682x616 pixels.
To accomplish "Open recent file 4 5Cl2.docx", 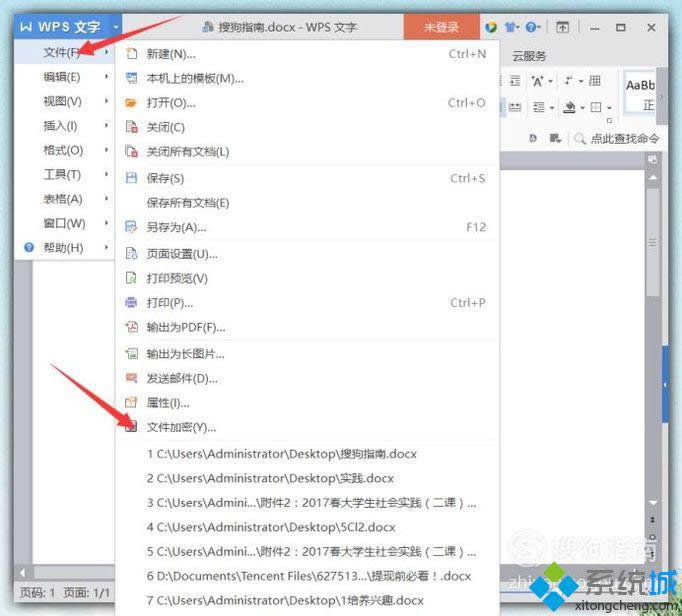I will coord(306,527).
